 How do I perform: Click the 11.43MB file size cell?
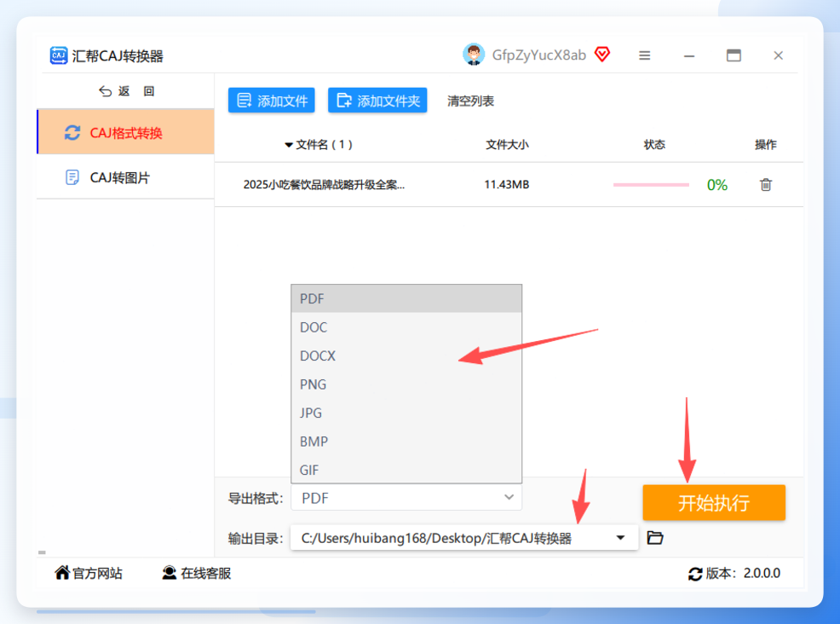[x=507, y=184]
